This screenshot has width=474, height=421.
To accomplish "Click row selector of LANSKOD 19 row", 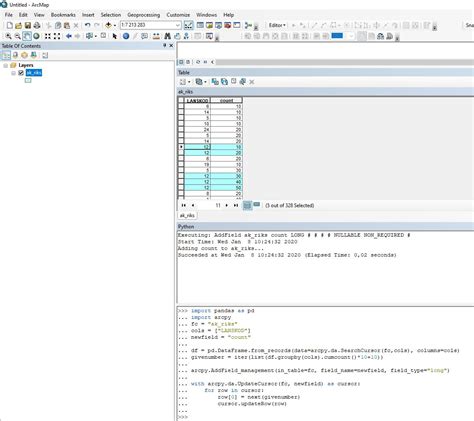I will (x=181, y=164).
